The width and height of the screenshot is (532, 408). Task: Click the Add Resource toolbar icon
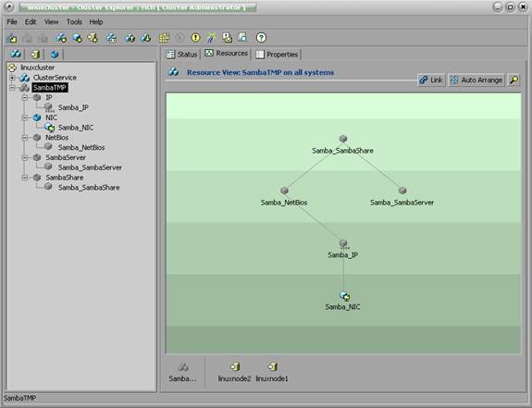pos(78,38)
